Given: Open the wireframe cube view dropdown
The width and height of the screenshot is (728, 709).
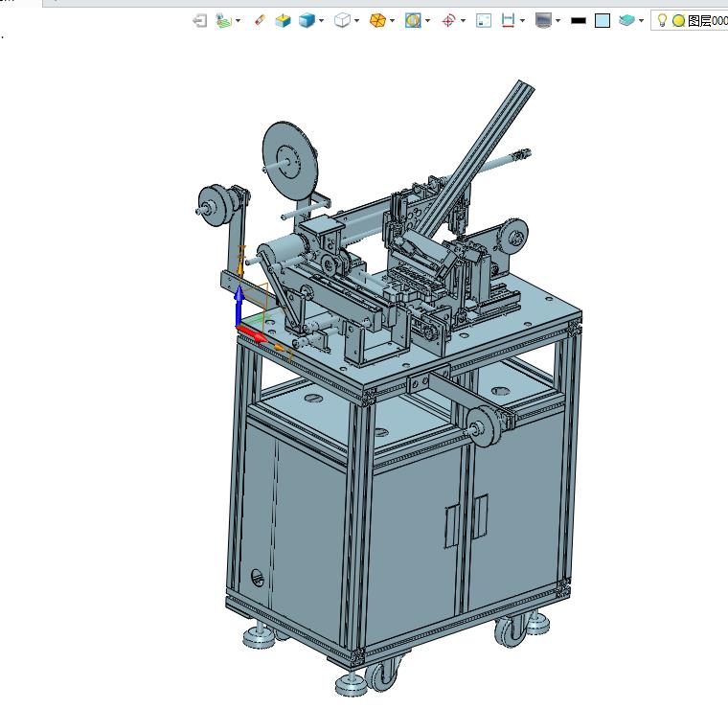Looking at the screenshot, I should click(x=356, y=21).
